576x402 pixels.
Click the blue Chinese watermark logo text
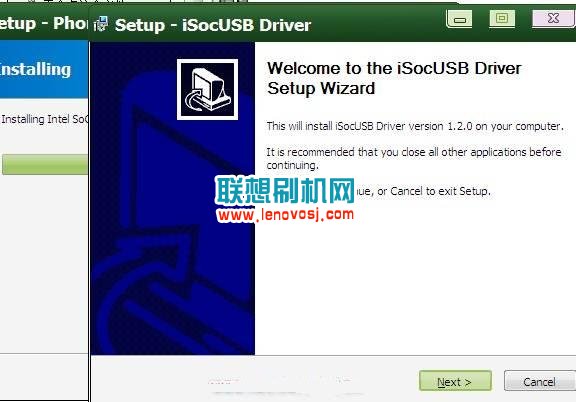tap(285, 190)
